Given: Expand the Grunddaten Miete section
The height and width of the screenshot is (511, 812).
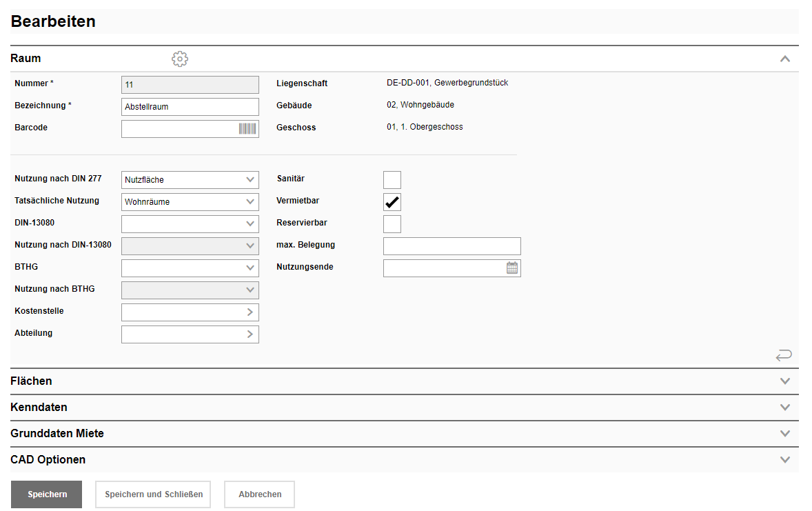Looking at the screenshot, I should pyautogui.click(x=784, y=434).
